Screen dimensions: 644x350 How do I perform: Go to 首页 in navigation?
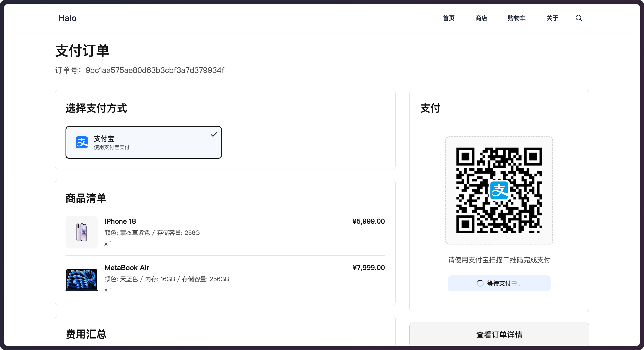[x=449, y=18]
